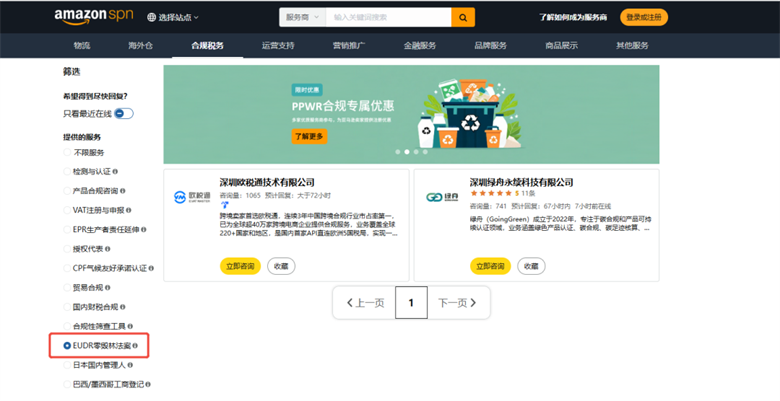
Task: Go to previous page with 上一页
Action: (x=366, y=302)
